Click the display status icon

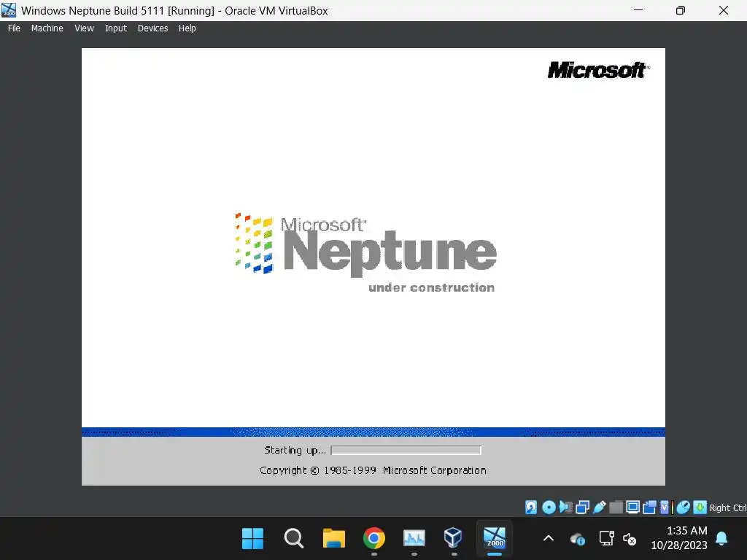tap(632, 507)
